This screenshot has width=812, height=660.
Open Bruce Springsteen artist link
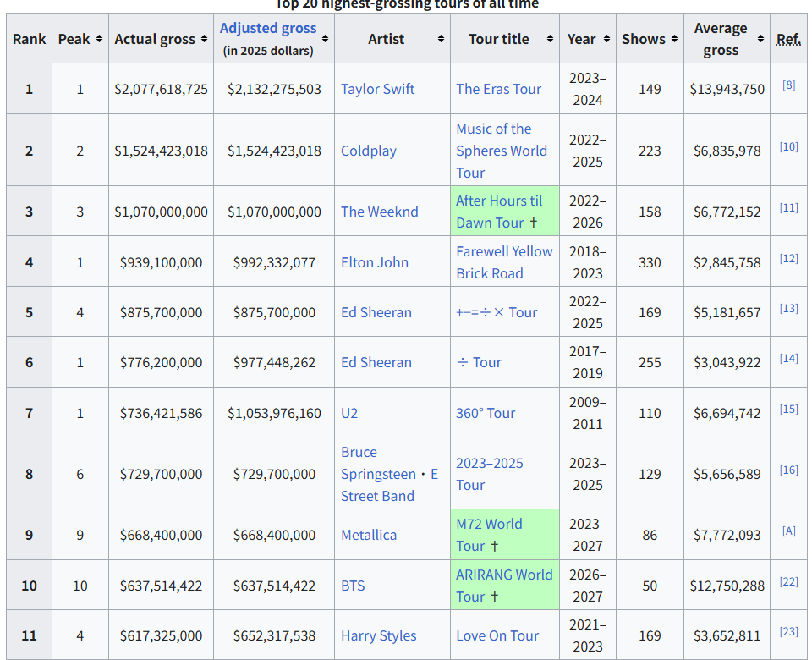pyautogui.click(x=378, y=463)
